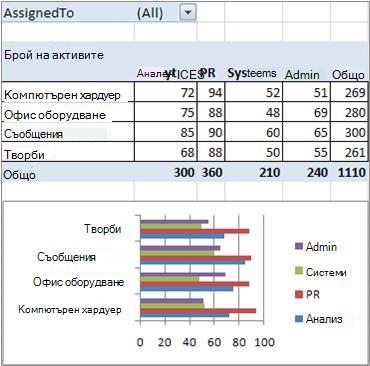Click the axis value 100 on chart
Viewport: 370px width, 366px height.
click(x=265, y=342)
